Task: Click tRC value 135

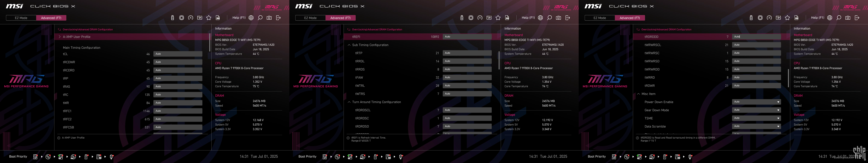Action: click(147, 95)
